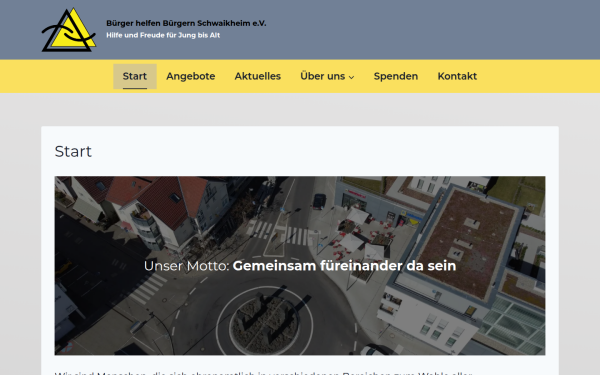Expand the Über uns dropdown chevron
600x375 pixels.
352,77
